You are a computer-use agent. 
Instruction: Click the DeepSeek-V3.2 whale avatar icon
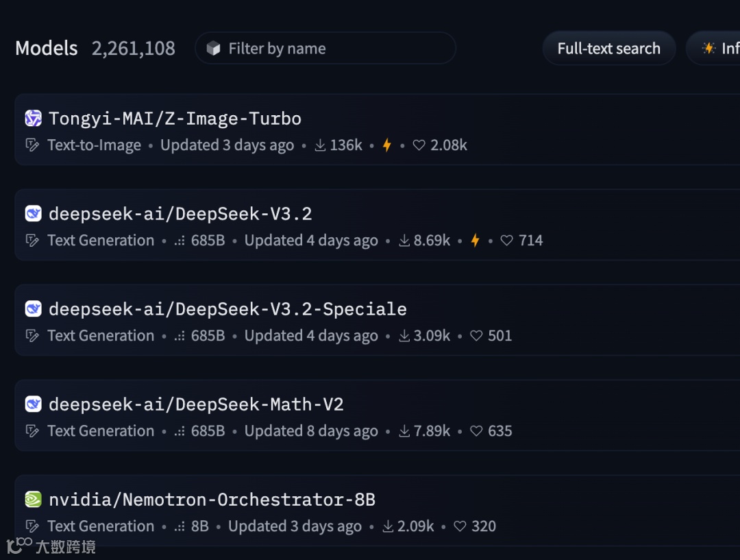(33, 214)
